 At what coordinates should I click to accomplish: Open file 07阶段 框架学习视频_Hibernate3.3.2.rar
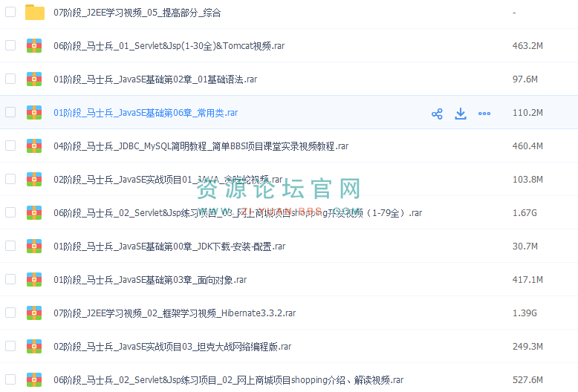click(x=175, y=313)
